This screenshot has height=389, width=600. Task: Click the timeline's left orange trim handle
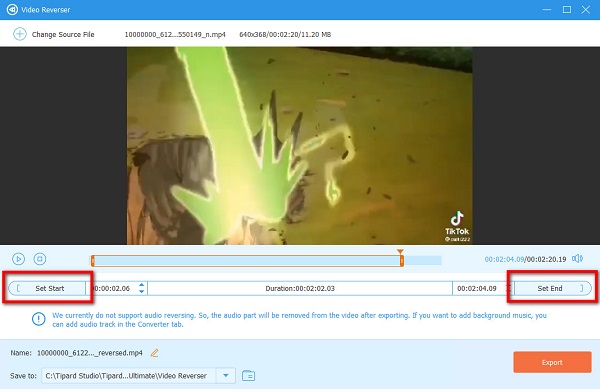coord(93,261)
